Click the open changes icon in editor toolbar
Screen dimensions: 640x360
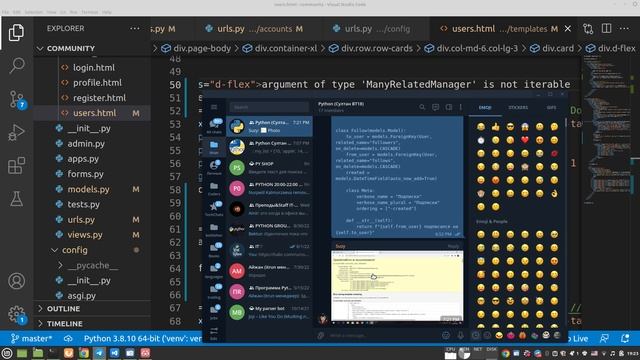[x=588, y=29]
